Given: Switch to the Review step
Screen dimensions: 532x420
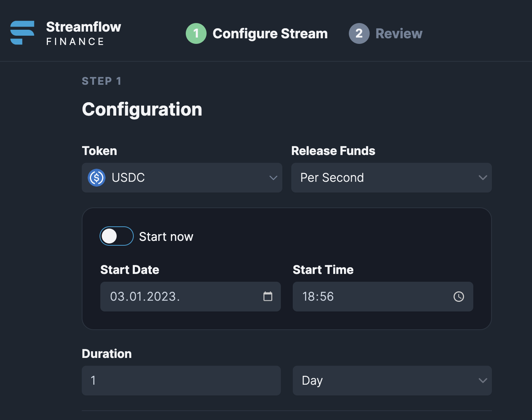Looking at the screenshot, I should [x=399, y=33].
